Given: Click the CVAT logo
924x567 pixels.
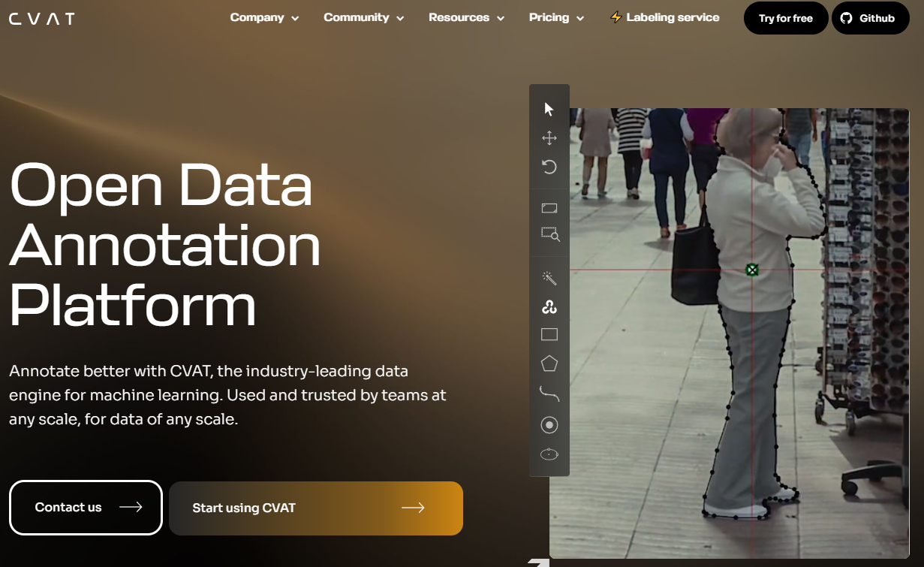Looking at the screenshot, I should click(x=42, y=19).
